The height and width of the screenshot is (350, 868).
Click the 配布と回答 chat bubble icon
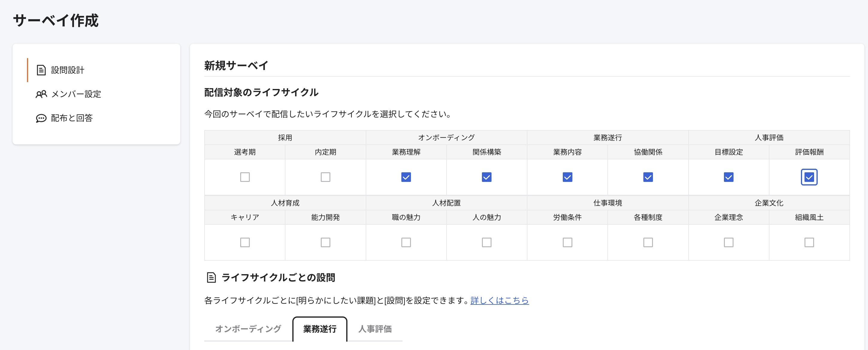point(41,118)
